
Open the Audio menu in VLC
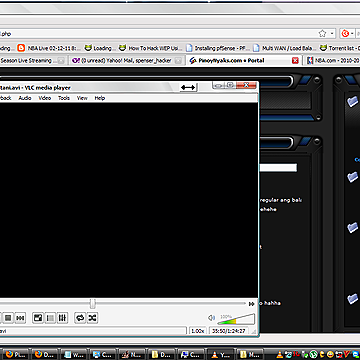(x=25, y=98)
